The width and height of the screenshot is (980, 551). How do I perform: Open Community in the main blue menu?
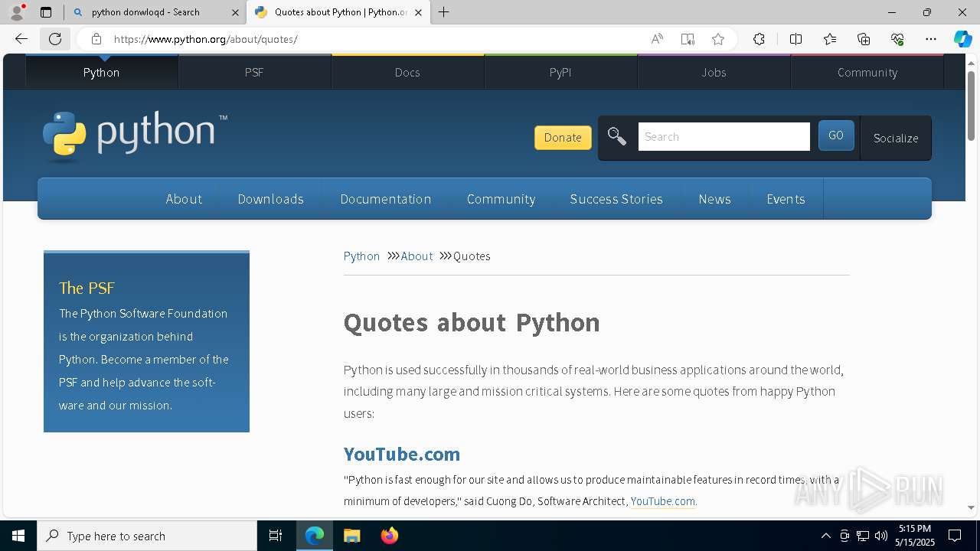[x=501, y=199]
